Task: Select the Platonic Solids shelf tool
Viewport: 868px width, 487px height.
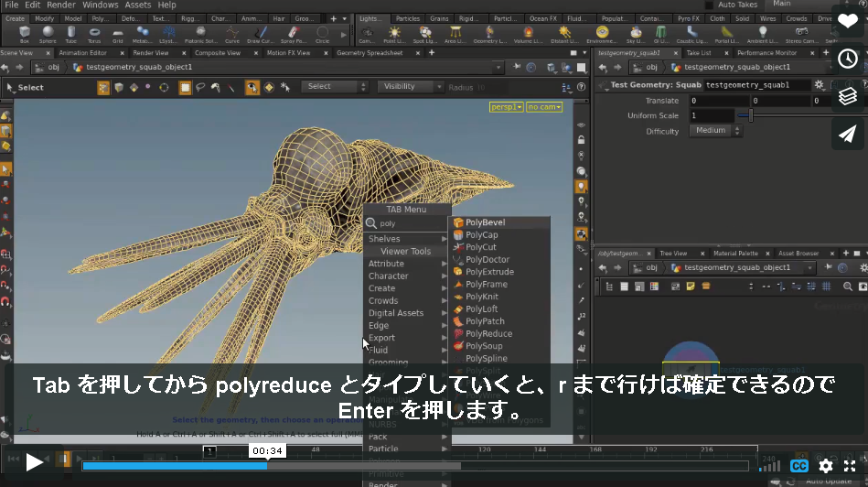Action: (200, 35)
